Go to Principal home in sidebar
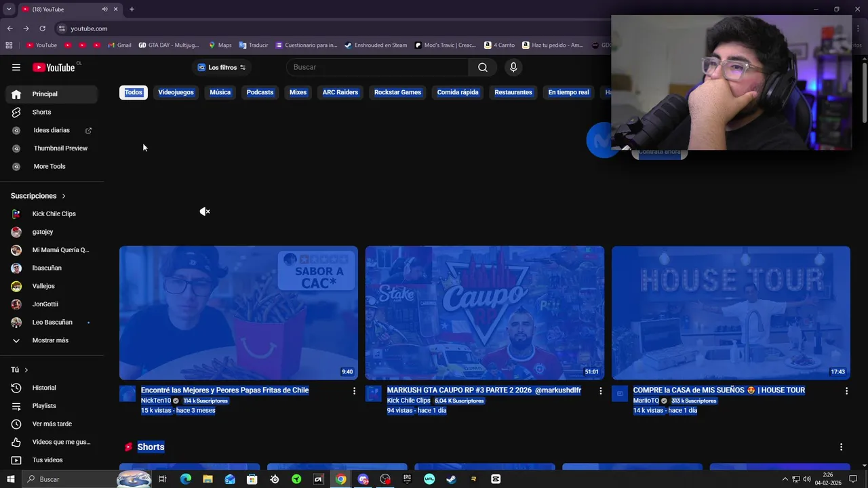The image size is (868, 488). pyautogui.click(x=52, y=94)
